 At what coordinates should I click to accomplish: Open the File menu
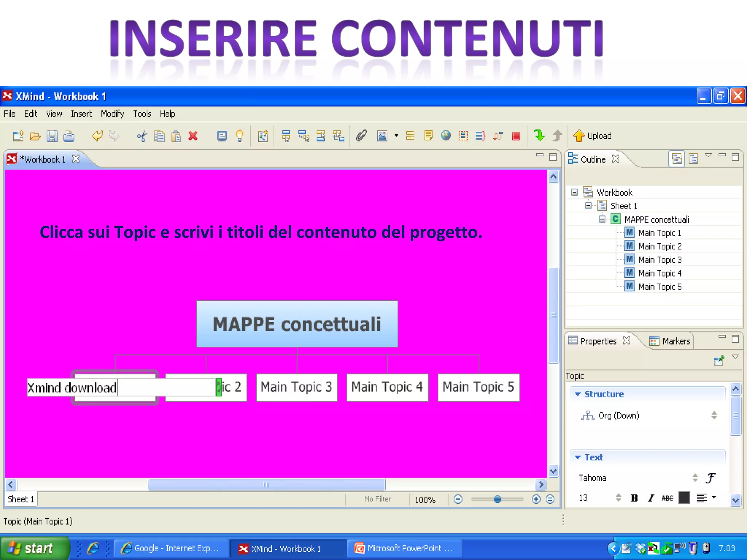[x=9, y=114]
